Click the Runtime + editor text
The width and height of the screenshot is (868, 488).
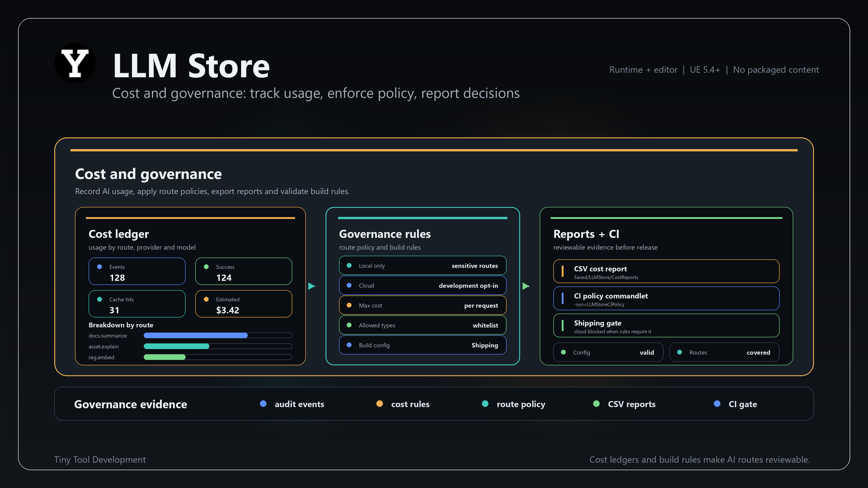click(x=643, y=70)
